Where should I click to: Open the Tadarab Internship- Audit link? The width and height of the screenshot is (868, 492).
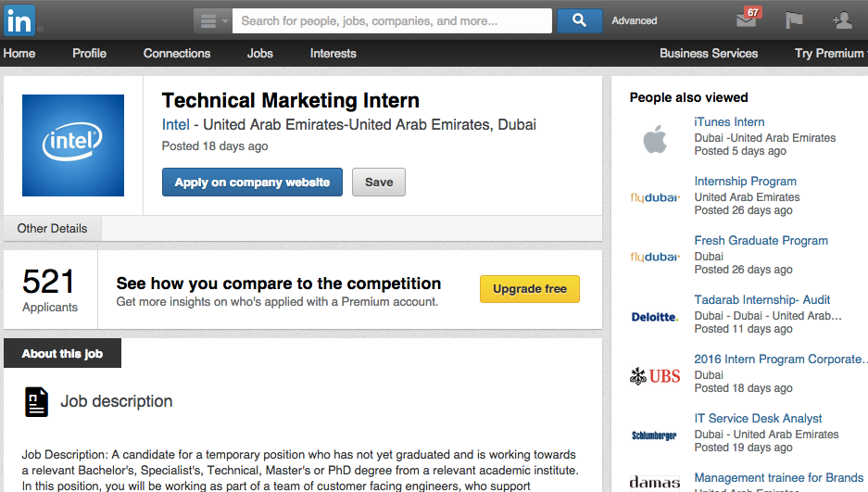click(x=762, y=299)
